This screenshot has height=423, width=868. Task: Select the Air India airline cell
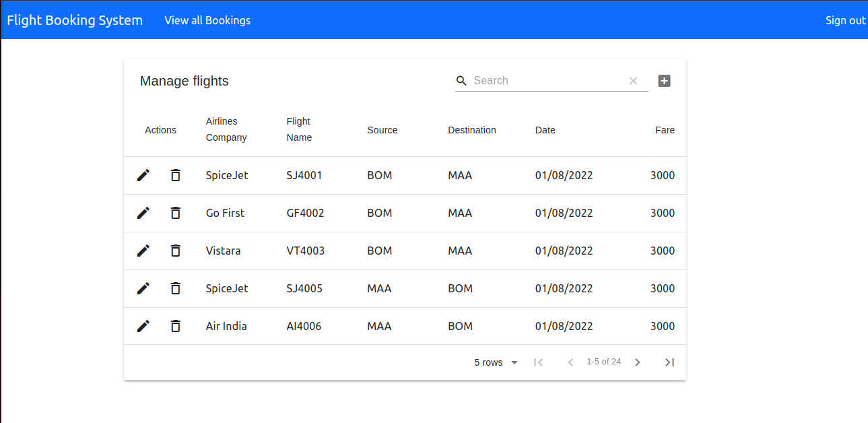click(x=226, y=326)
